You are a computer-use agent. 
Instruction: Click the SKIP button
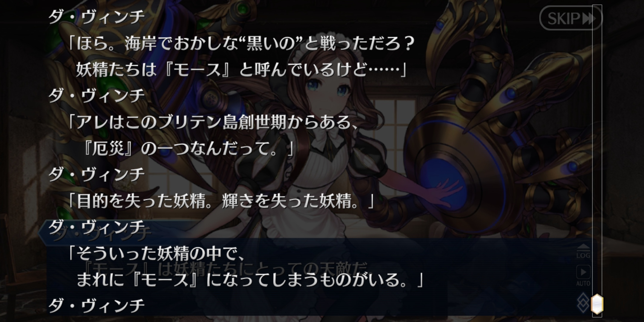pos(571,18)
